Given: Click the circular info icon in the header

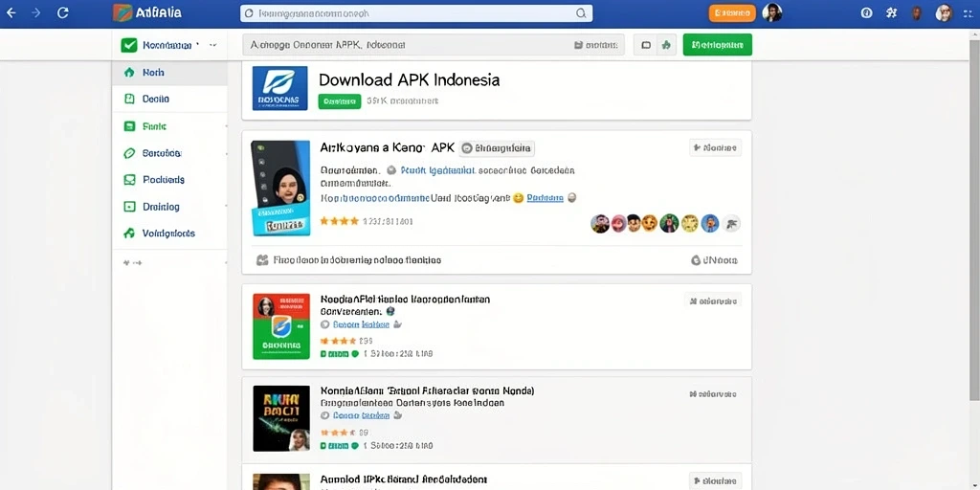Looking at the screenshot, I should 866,12.
